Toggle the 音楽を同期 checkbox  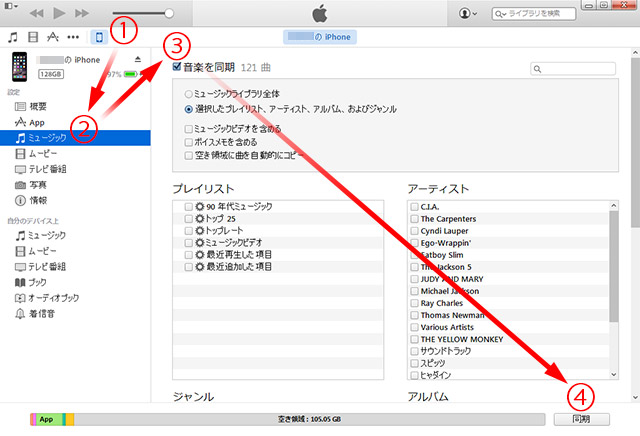tap(176, 68)
